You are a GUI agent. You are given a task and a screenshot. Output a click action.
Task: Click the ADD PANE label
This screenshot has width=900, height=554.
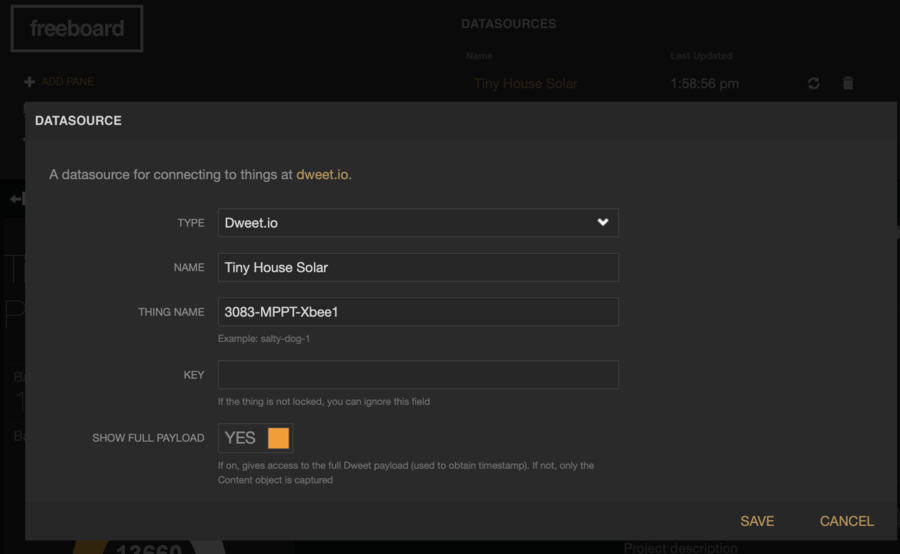[67, 82]
